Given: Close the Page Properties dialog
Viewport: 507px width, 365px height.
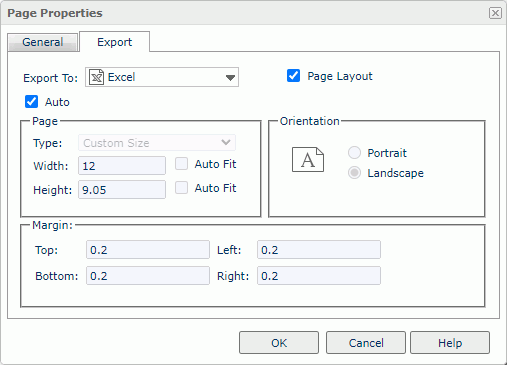Looking at the screenshot, I should 495,13.
